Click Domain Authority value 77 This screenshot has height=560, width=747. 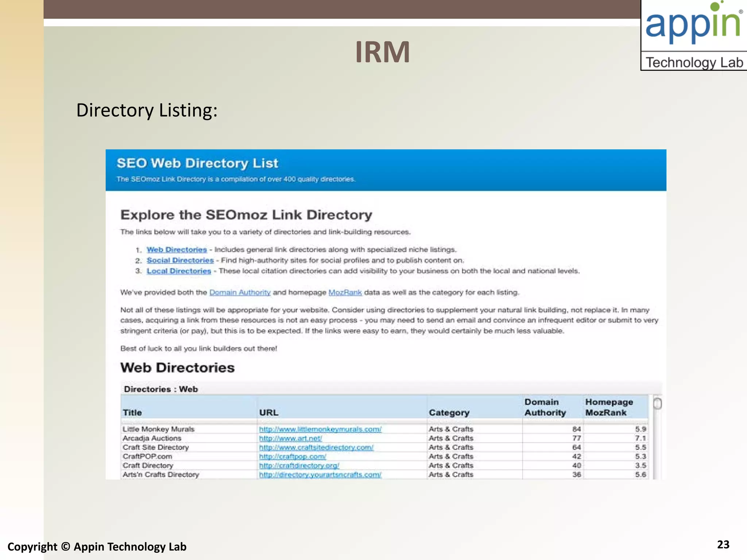[x=576, y=438]
